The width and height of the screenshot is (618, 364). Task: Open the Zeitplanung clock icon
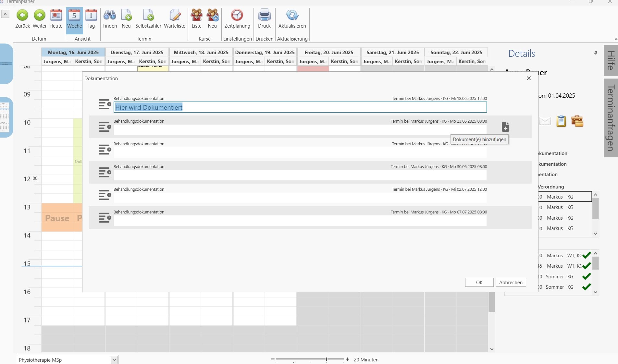tap(237, 15)
